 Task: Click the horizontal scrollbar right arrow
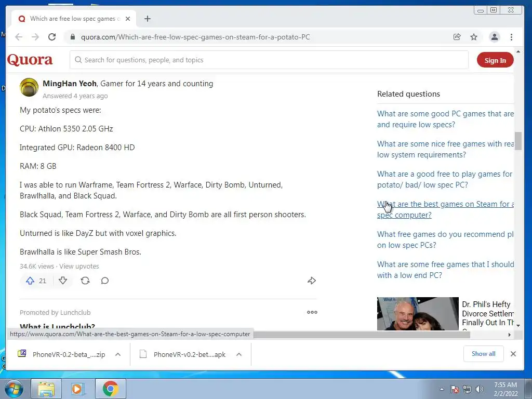click(x=509, y=335)
